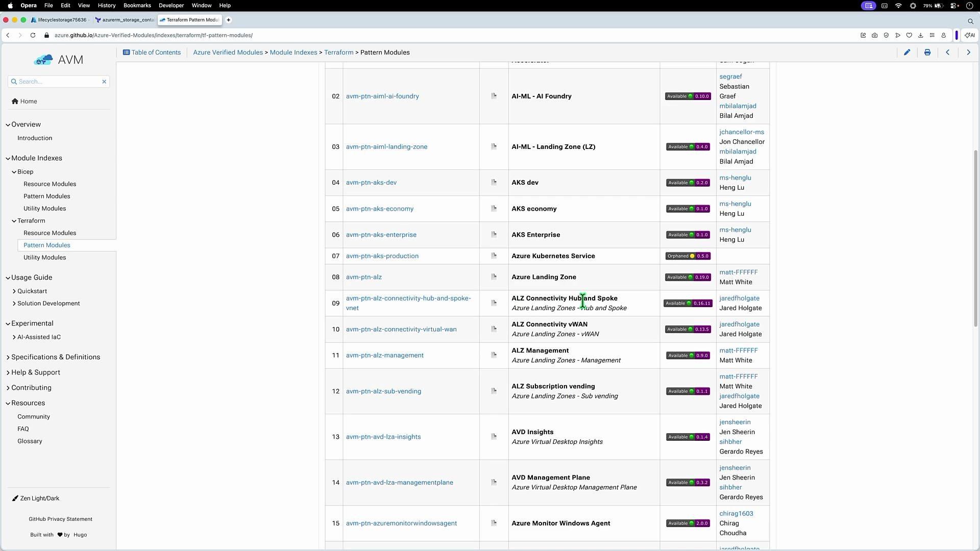Open the shield privacy protection icon
The height and width of the screenshot is (551, 980).
point(886,35)
